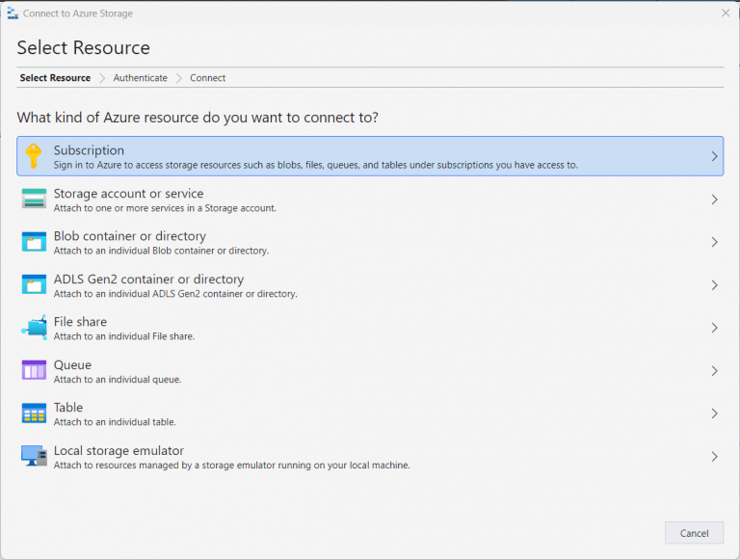Expand the Storage account row chevron
The width and height of the screenshot is (740, 560).
tap(714, 200)
